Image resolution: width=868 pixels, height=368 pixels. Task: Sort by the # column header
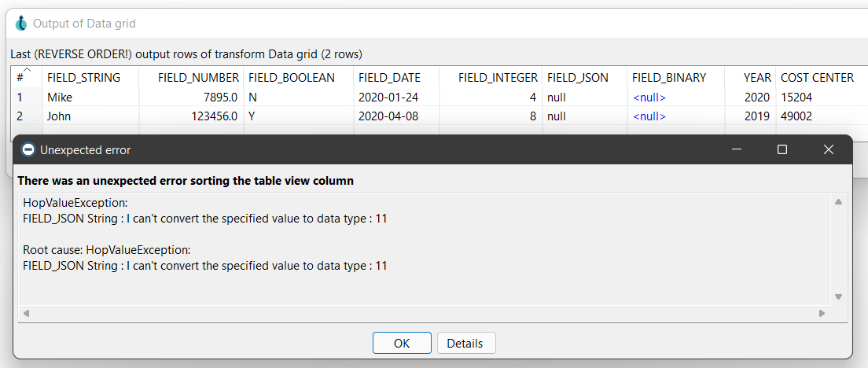(x=27, y=78)
